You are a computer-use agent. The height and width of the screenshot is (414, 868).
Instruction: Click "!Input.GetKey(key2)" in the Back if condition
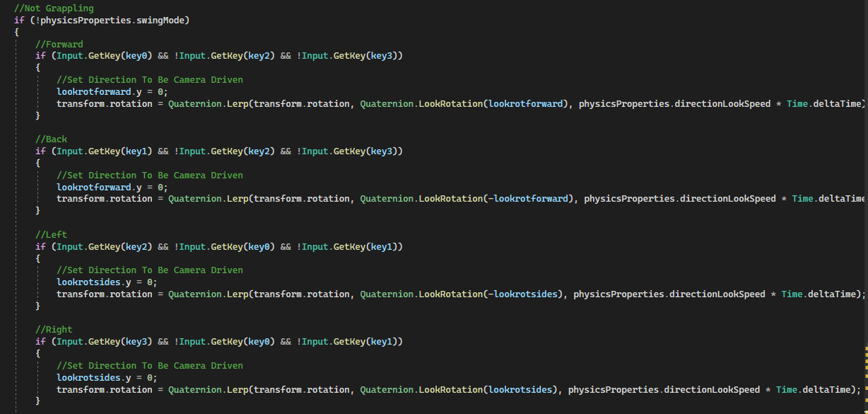(x=225, y=151)
